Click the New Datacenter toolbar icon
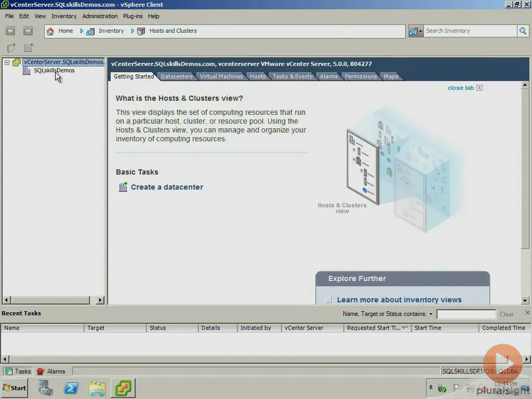This screenshot has width=532, height=399. pos(29,47)
